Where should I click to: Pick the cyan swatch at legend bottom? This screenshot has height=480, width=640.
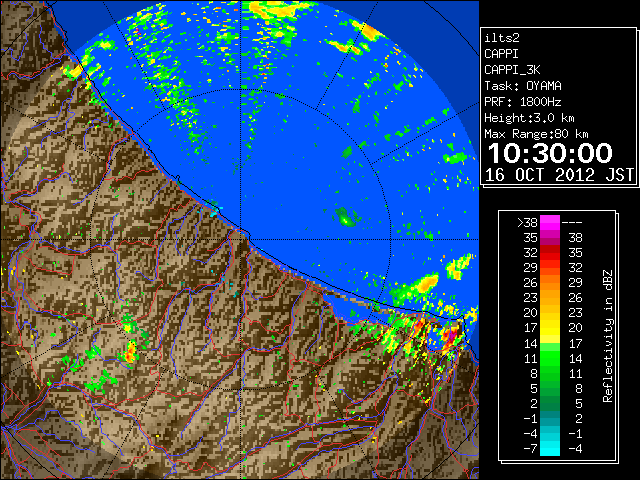(550, 449)
